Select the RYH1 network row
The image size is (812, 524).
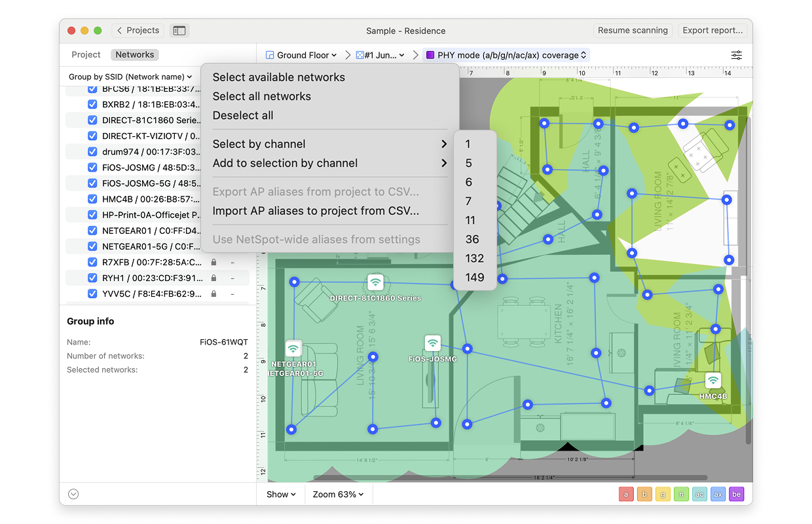click(157, 278)
